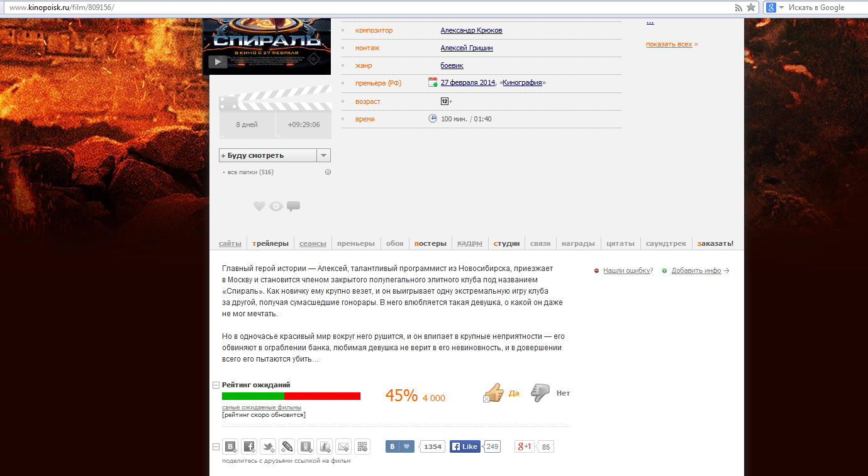Image resolution: width=868 pixels, height=476 pixels.
Task: Open the награды tab
Action: [578, 243]
